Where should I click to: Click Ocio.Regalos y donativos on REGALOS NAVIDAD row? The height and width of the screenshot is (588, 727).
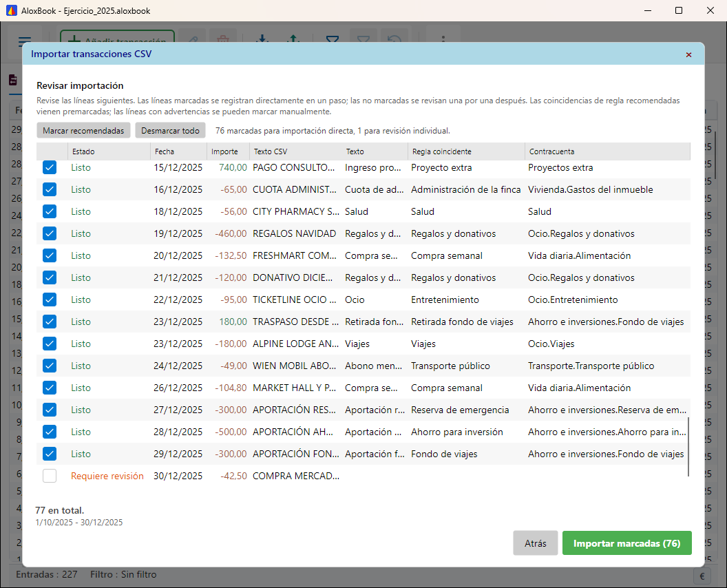coord(581,233)
